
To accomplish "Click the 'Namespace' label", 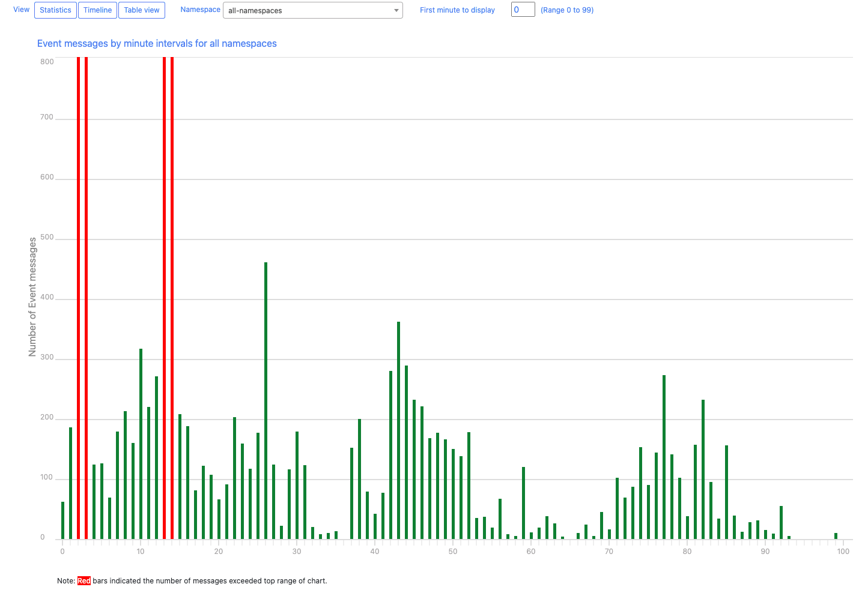I will tap(200, 10).
